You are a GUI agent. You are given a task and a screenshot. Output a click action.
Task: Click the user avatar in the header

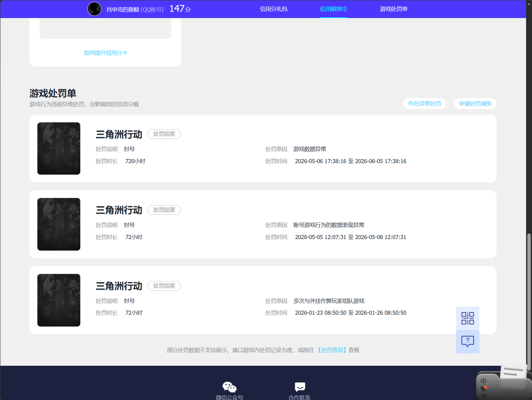click(x=94, y=9)
